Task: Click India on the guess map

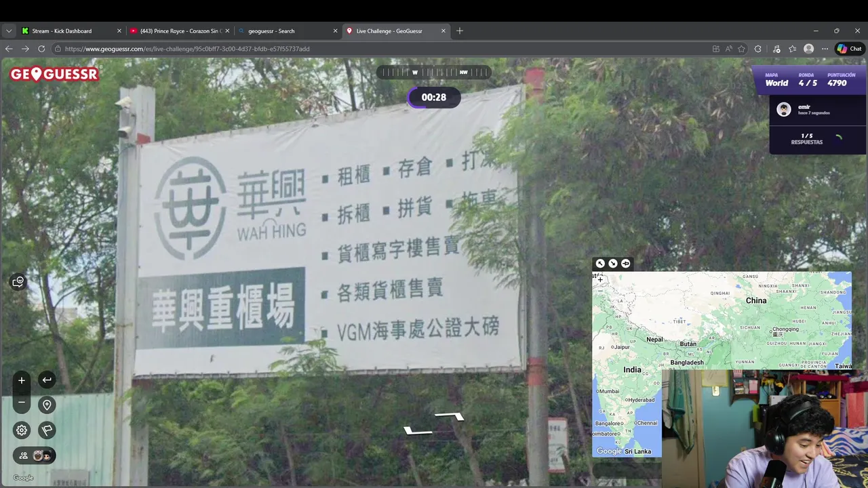Action: pyautogui.click(x=632, y=369)
